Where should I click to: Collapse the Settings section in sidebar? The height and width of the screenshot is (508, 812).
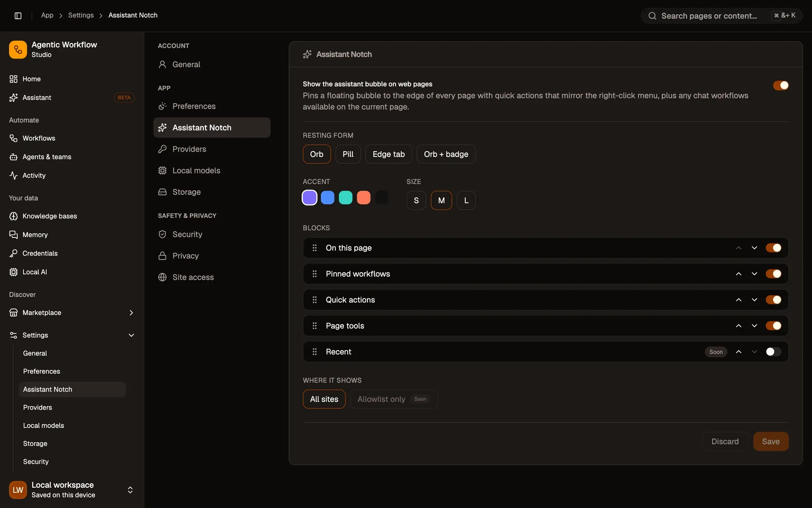click(x=131, y=335)
